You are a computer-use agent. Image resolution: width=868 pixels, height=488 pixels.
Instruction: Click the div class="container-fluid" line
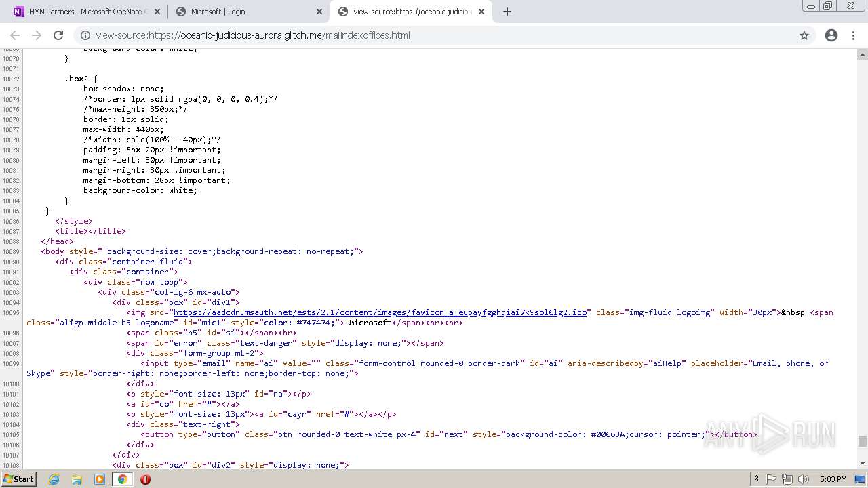pyautogui.click(x=124, y=262)
